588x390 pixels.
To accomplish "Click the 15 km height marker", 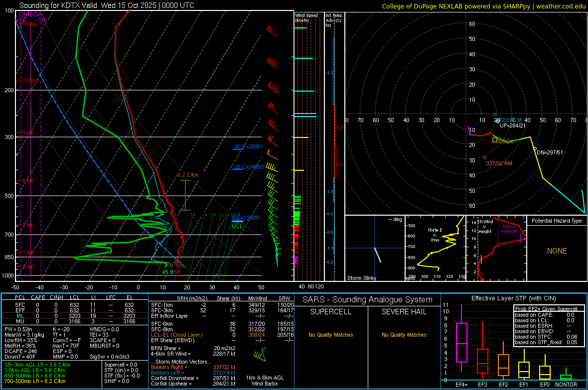I will click(x=29, y=24).
